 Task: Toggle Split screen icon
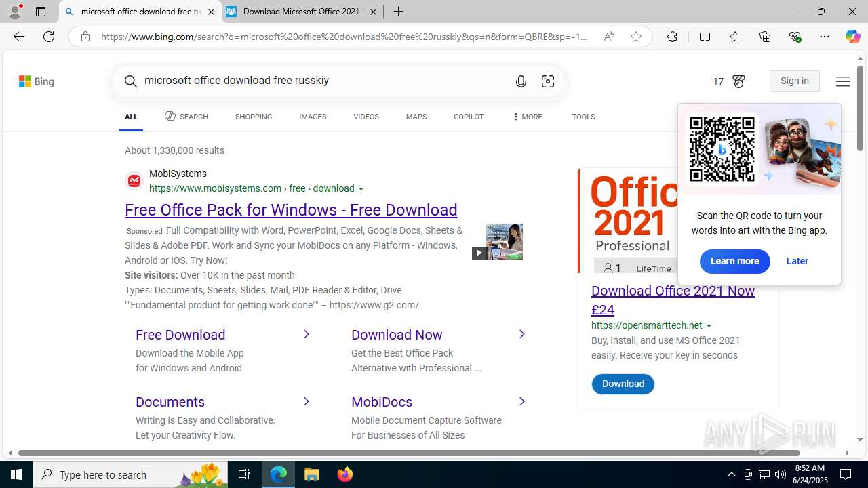pos(705,37)
